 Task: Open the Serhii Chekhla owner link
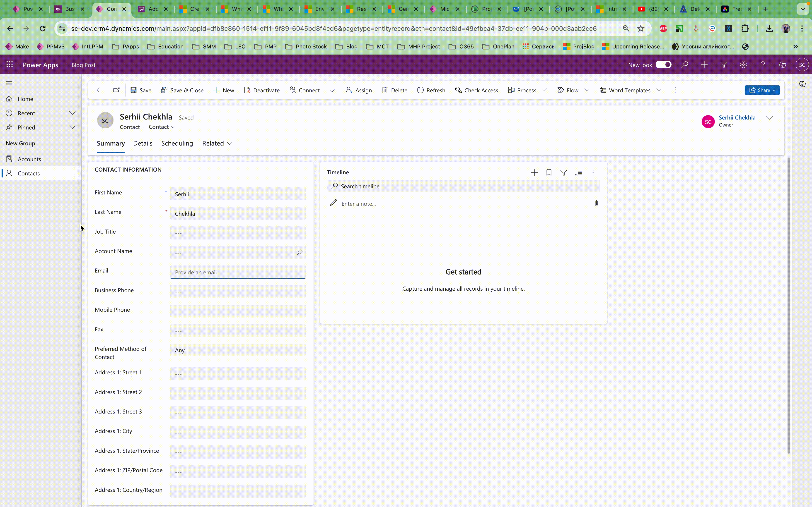(x=737, y=117)
